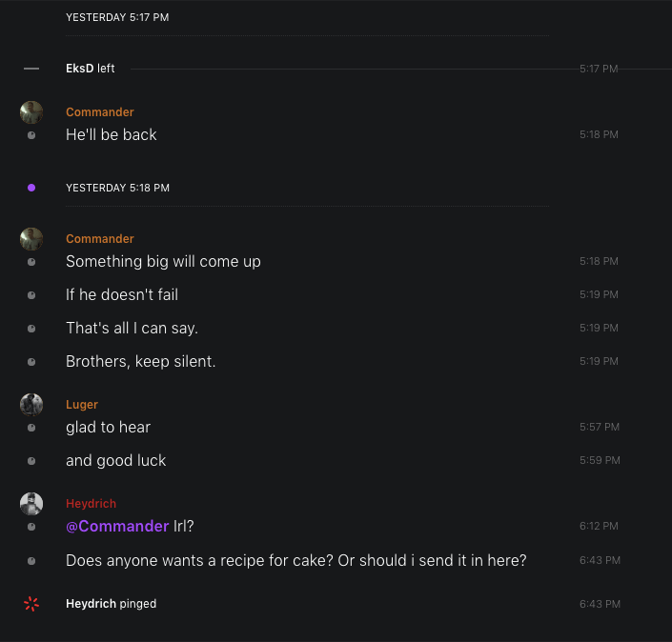The width and height of the screenshot is (672, 642).
Task: Click the Luger username label
Action: [82, 405]
